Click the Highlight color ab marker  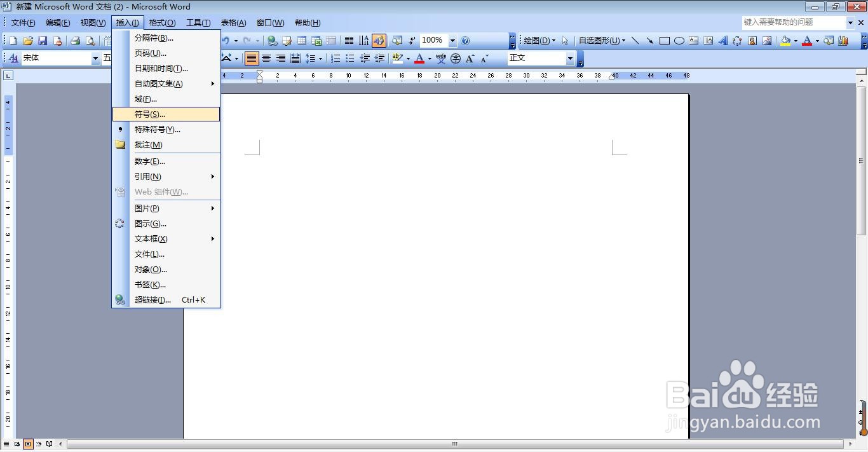(397, 58)
